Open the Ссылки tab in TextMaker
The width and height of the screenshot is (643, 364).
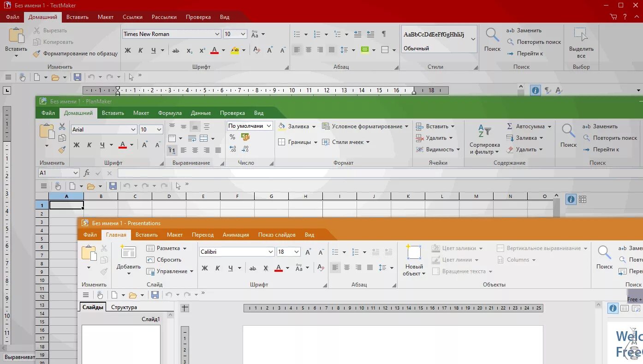coord(132,17)
